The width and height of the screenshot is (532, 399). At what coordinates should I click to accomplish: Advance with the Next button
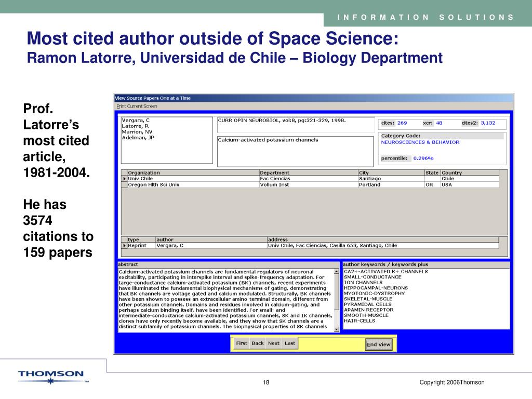point(273,343)
